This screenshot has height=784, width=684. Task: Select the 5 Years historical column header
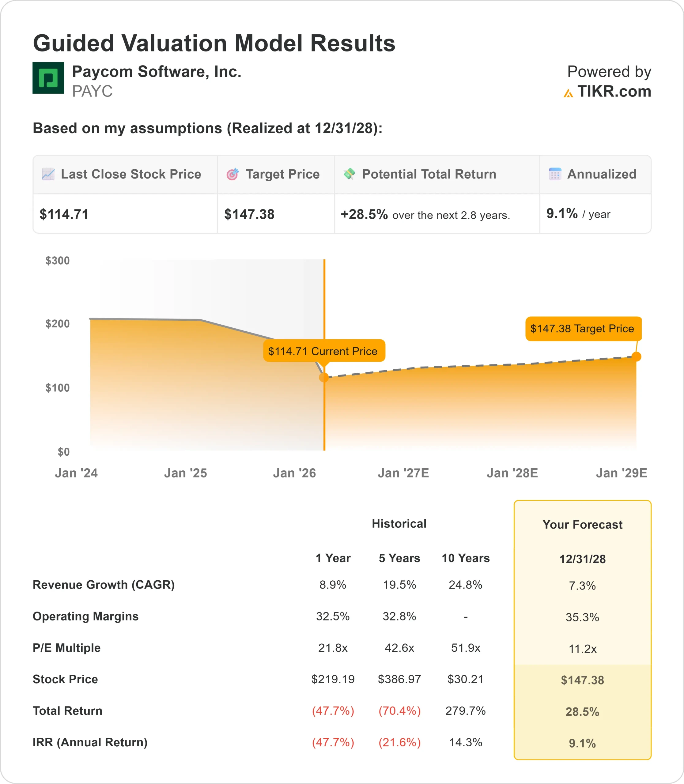click(399, 558)
